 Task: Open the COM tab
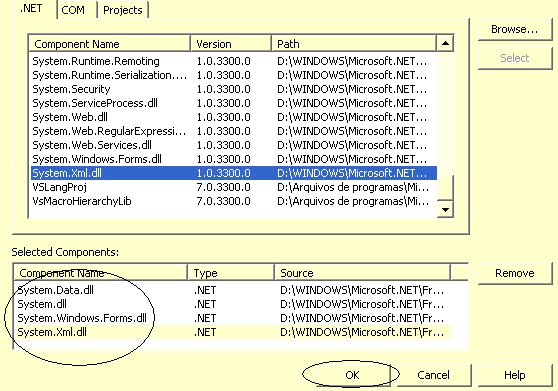tap(73, 10)
